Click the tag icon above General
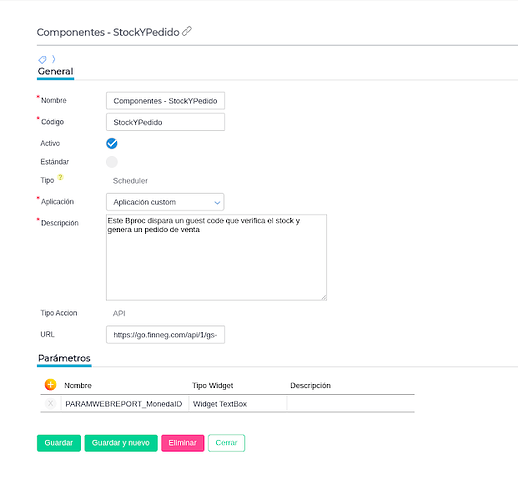This screenshot has height=500, width=518. 42,60
